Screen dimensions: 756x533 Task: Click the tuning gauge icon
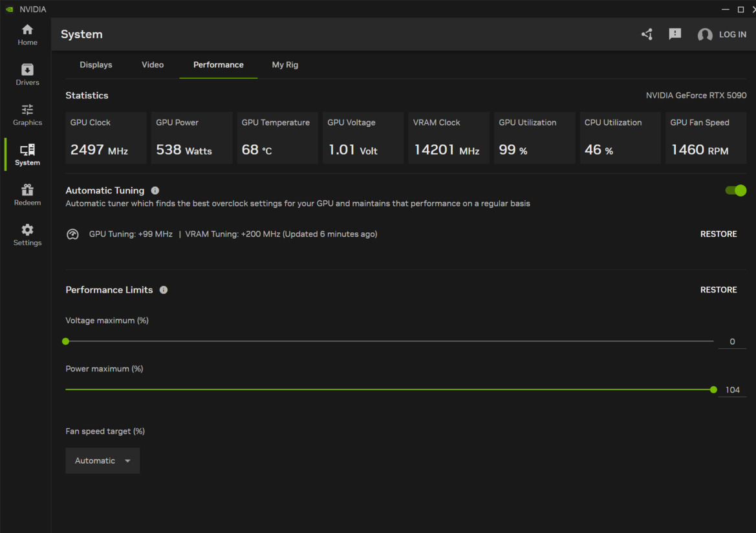[72, 234]
